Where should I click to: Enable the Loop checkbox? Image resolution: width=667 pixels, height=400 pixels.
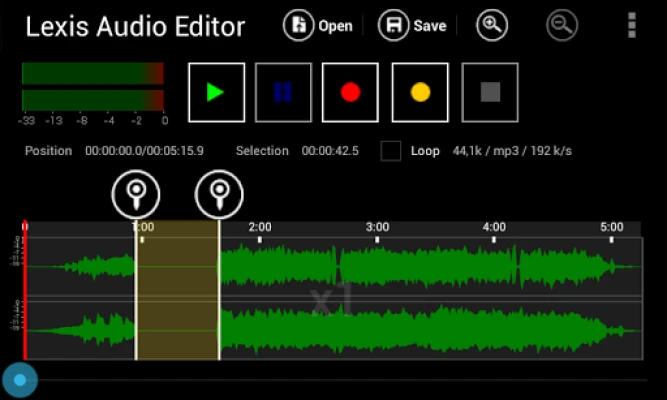point(391,151)
